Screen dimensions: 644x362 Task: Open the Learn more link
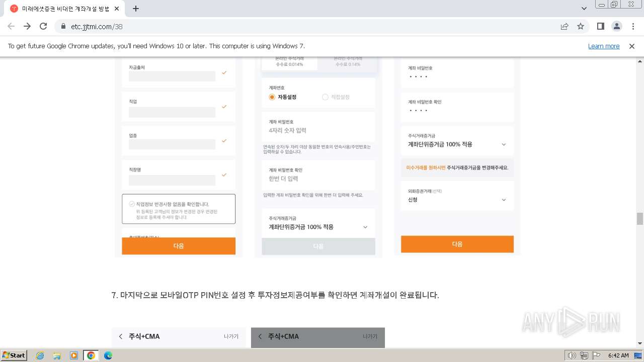[604, 46]
